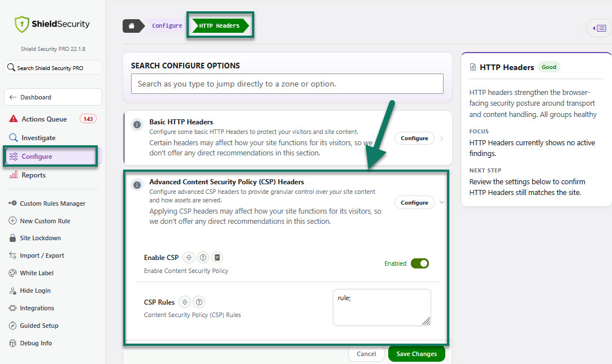Click Configure button for Basic HTTP Headers
The height and width of the screenshot is (364, 612).
(x=415, y=138)
